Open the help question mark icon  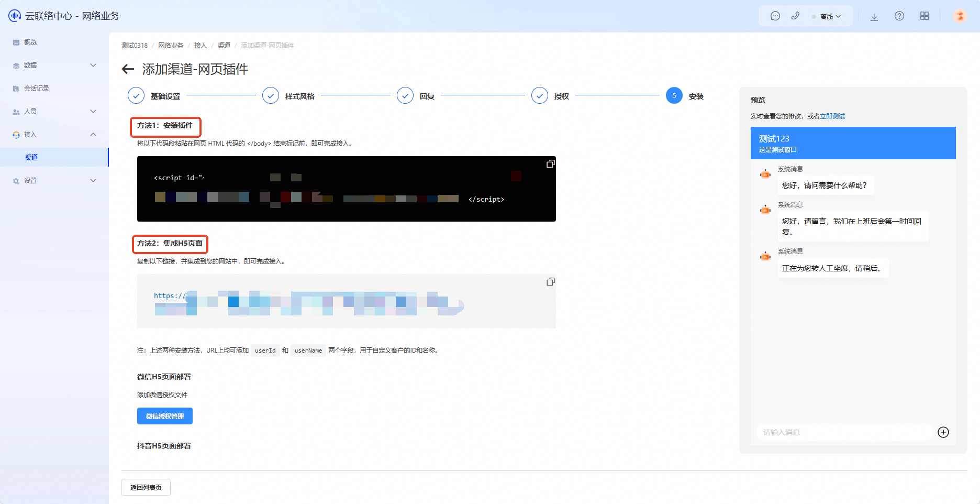899,16
